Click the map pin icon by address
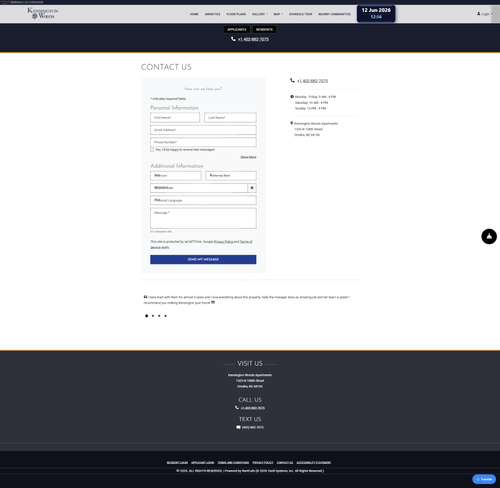Image resolution: width=500 pixels, height=488 pixels. 292,123
